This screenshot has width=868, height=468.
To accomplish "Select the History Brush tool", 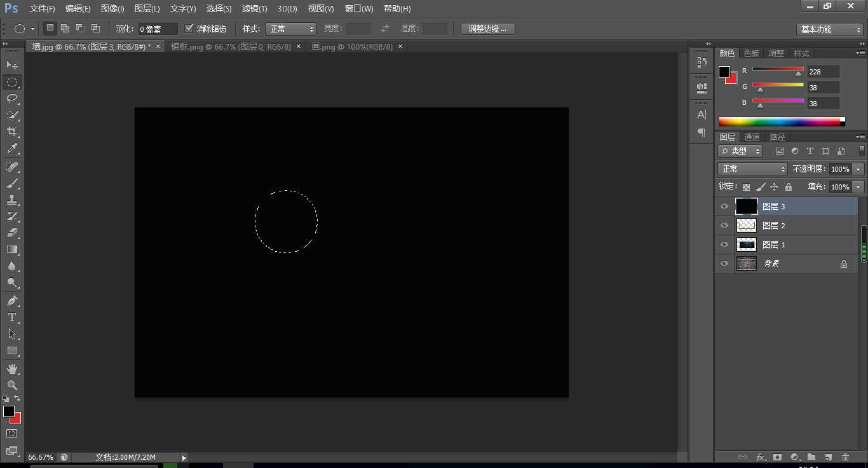I will tap(12, 216).
